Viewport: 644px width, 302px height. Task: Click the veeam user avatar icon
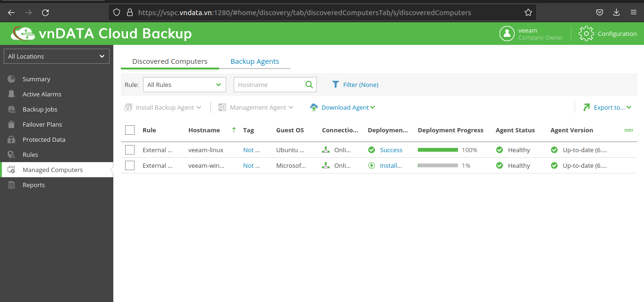pyautogui.click(x=507, y=34)
